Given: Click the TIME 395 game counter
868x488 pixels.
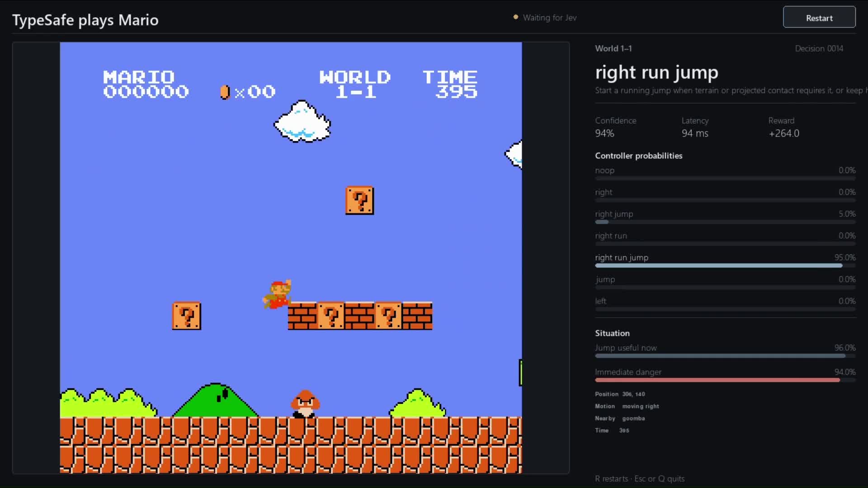Looking at the screenshot, I should 450,84.
